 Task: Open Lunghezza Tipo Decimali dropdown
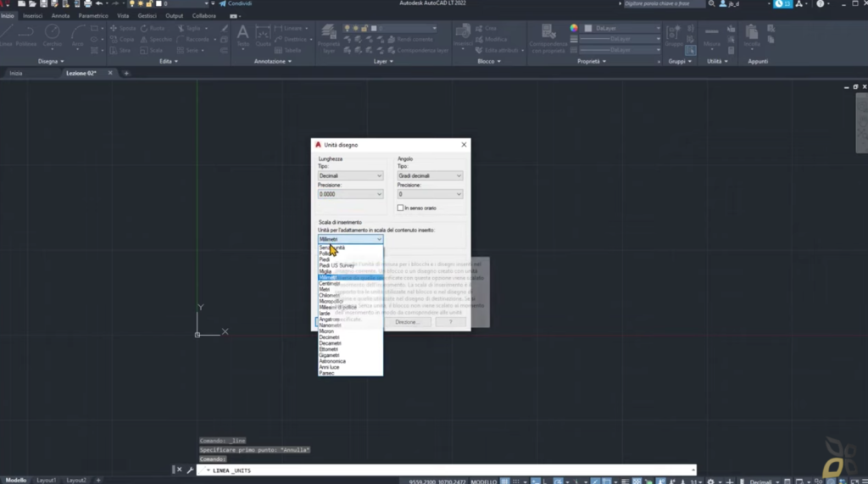click(x=350, y=176)
